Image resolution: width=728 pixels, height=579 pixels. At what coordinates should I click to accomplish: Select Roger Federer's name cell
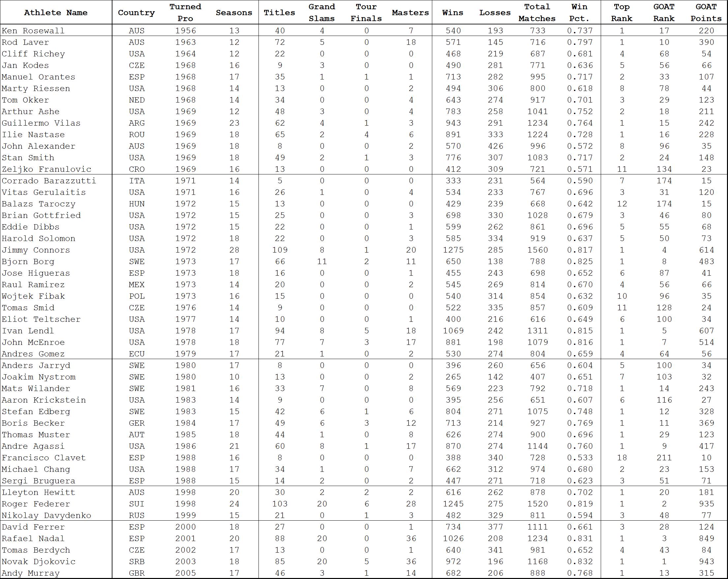(x=36, y=504)
